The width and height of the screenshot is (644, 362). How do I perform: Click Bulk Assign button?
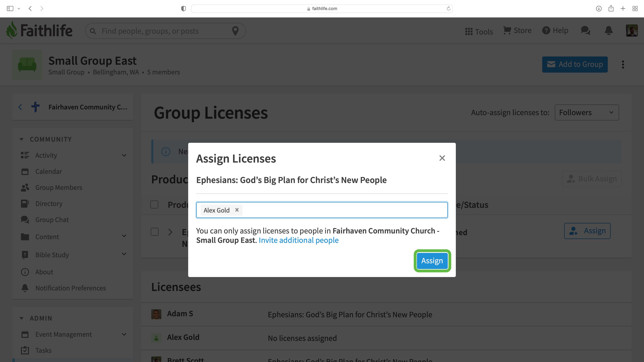pos(592,179)
